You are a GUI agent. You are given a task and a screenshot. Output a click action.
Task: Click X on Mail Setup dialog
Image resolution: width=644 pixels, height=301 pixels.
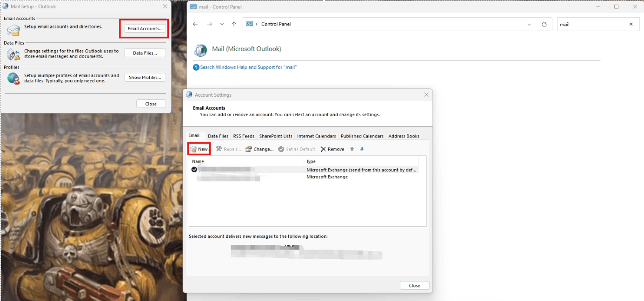(165, 7)
